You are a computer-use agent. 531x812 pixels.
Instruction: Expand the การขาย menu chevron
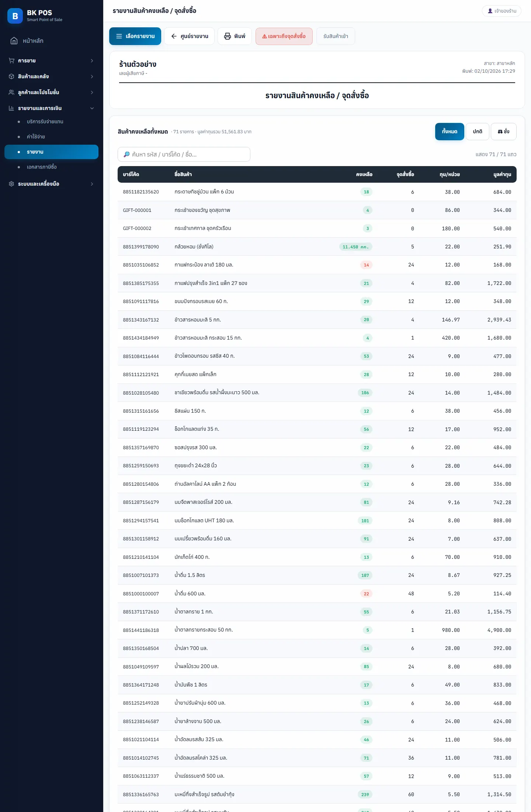[x=92, y=61]
